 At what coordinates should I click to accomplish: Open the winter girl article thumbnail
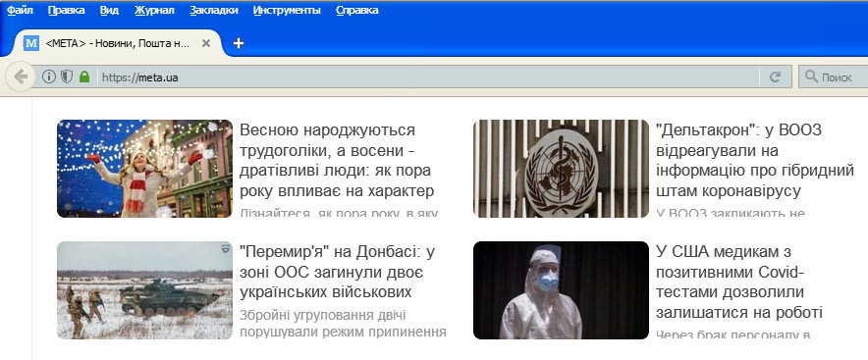click(144, 168)
